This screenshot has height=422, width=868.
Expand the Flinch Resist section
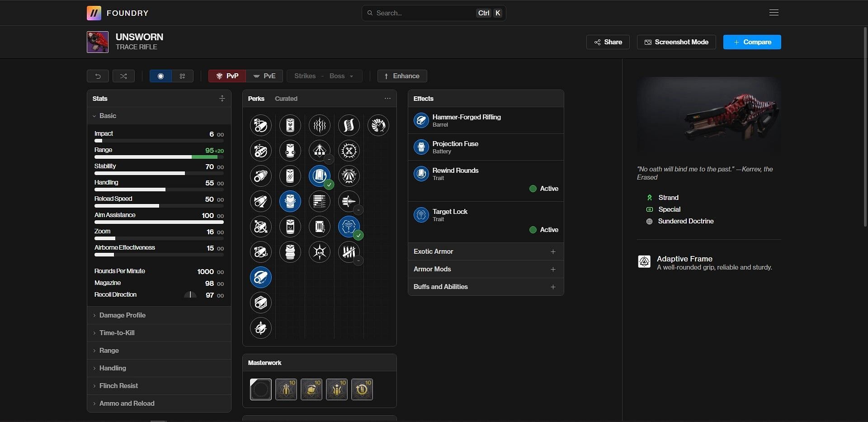pyautogui.click(x=159, y=386)
